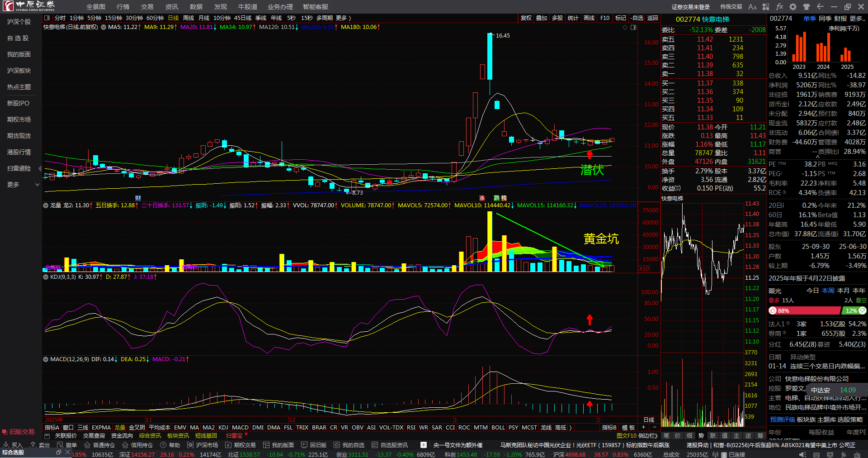The height and width of the screenshot is (458, 868).
Task: Show more indicator tabs after 高低
Action: (x=571, y=427)
